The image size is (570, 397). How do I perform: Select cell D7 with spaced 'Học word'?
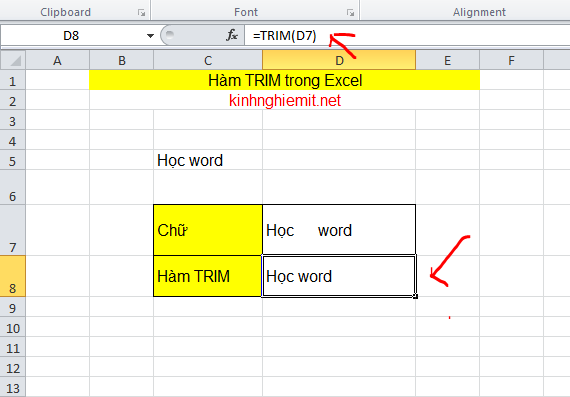339,230
